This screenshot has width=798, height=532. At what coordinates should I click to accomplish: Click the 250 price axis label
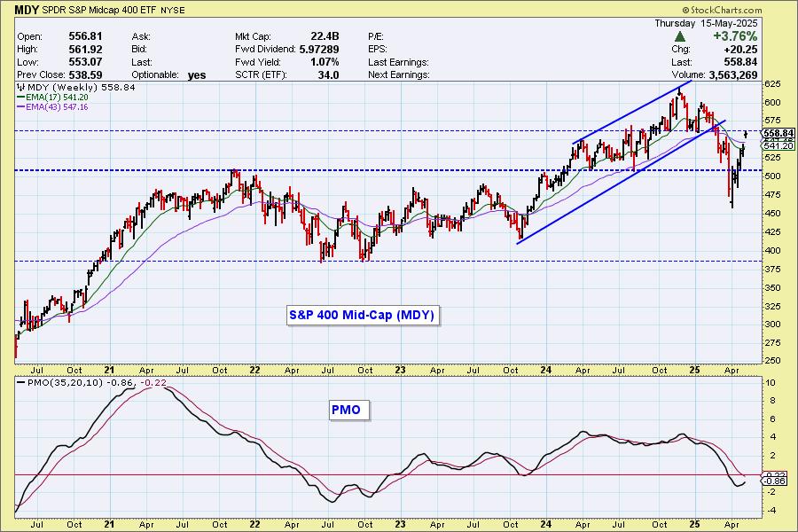click(772, 361)
